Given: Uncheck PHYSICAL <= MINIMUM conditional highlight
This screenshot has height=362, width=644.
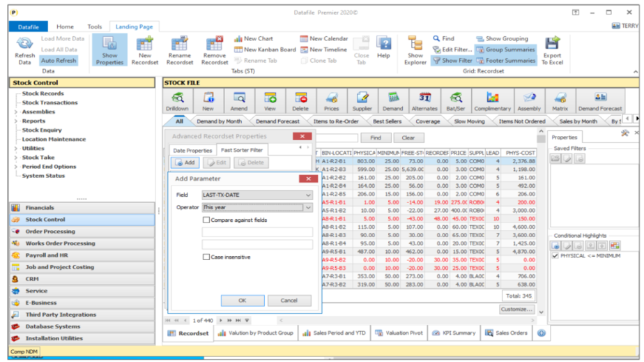Looking at the screenshot, I should pyautogui.click(x=555, y=255).
